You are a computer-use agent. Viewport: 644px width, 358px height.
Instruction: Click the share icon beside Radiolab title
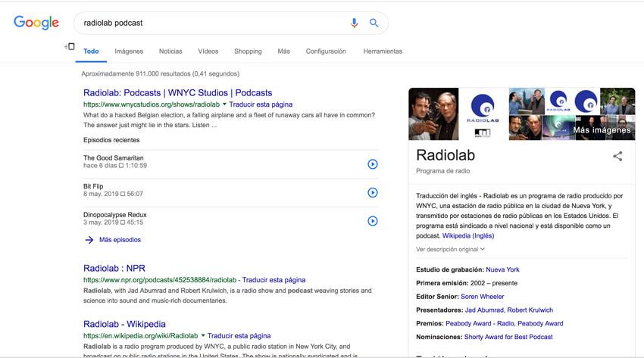click(617, 156)
